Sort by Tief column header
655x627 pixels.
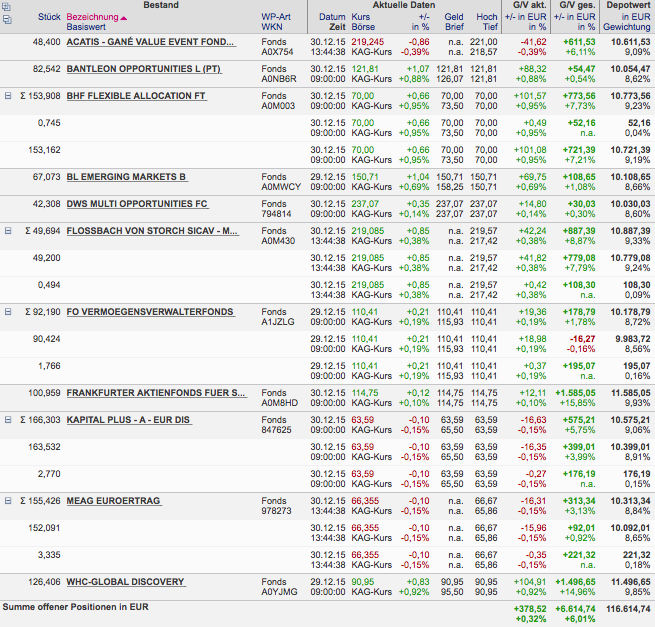point(490,27)
